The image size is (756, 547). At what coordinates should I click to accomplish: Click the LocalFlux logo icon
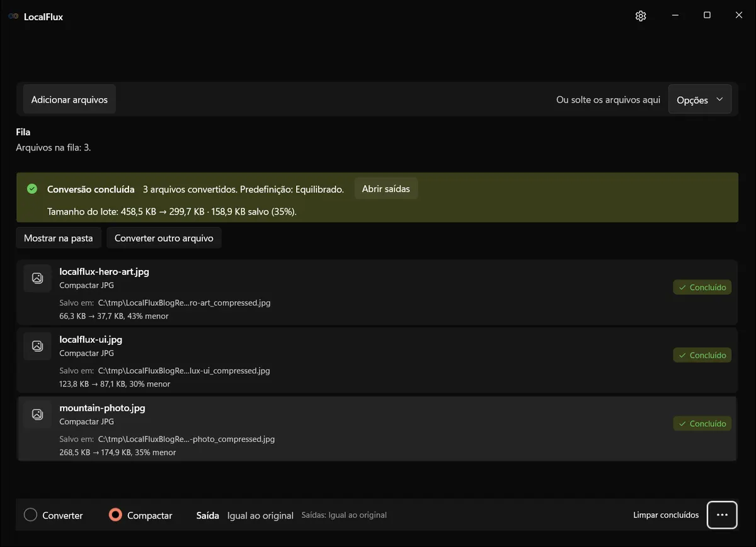(13, 16)
